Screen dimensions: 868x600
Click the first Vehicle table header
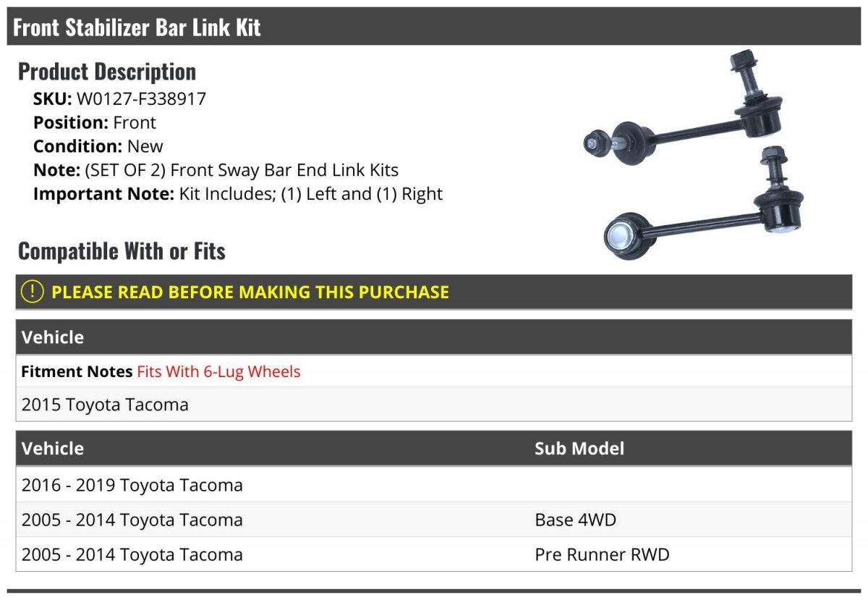click(x=52, y=337)
